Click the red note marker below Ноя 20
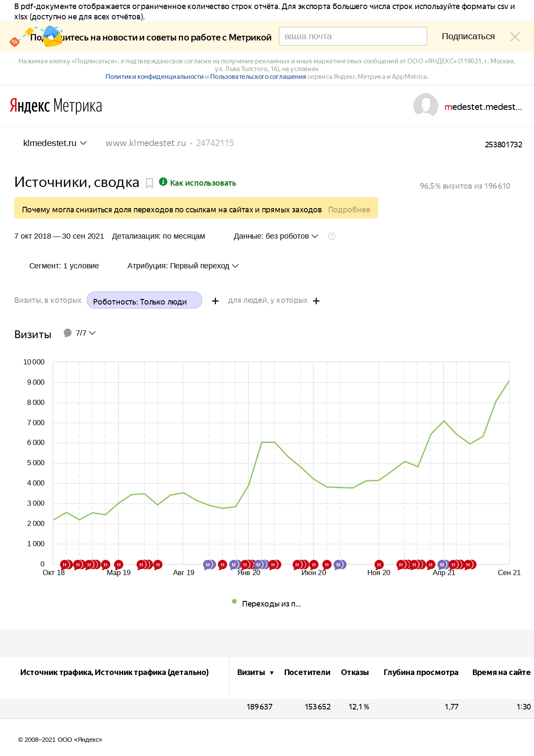Screen dimensions: 534x756 coord(379,564)
